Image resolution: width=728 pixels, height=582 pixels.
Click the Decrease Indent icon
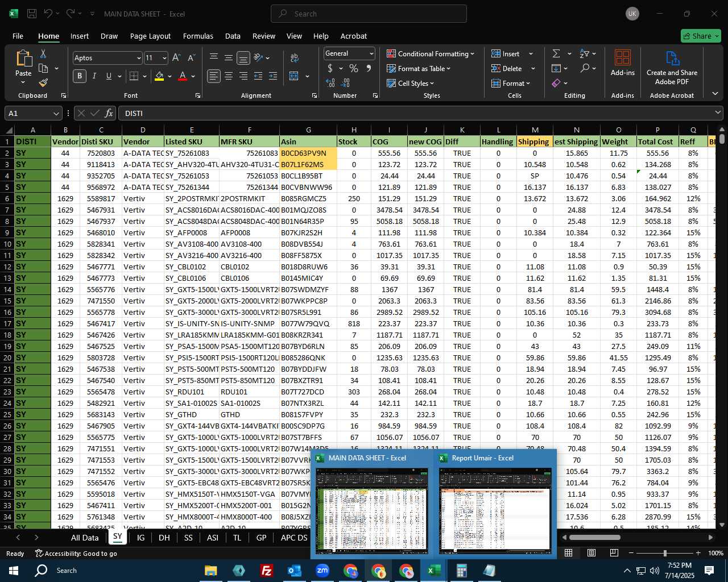(x=258, y=76)
